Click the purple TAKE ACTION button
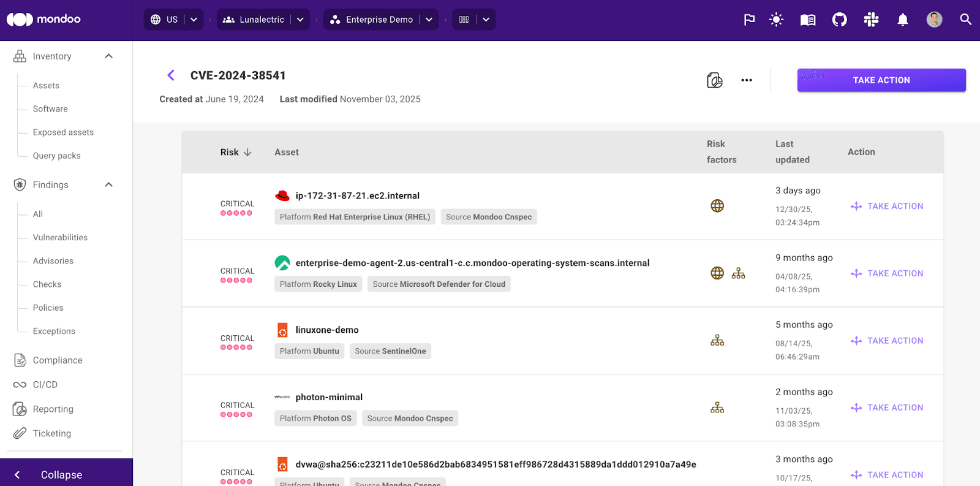The image size is (980, 486). [881, 80]
